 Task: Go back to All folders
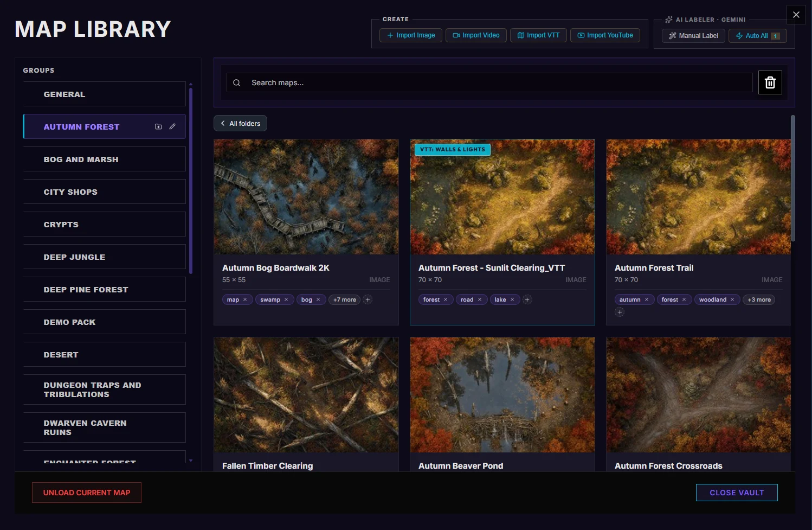coord(240,123)
